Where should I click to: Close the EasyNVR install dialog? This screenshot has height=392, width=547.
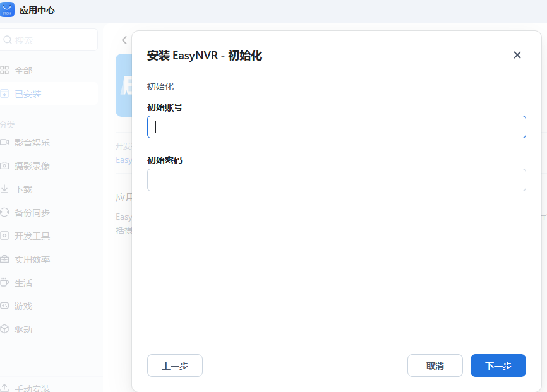click(x=517, y=55)
